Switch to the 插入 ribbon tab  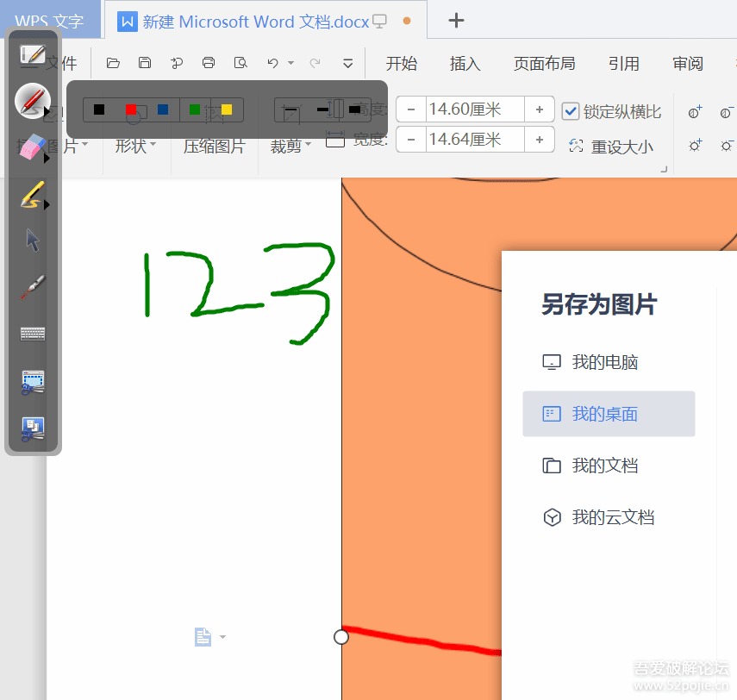[465, 63]
